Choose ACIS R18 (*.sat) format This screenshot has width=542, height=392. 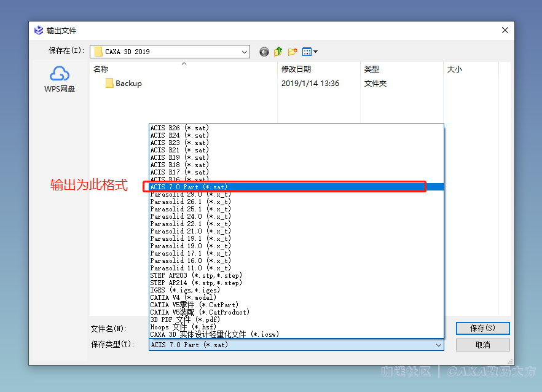pos(296,165)
